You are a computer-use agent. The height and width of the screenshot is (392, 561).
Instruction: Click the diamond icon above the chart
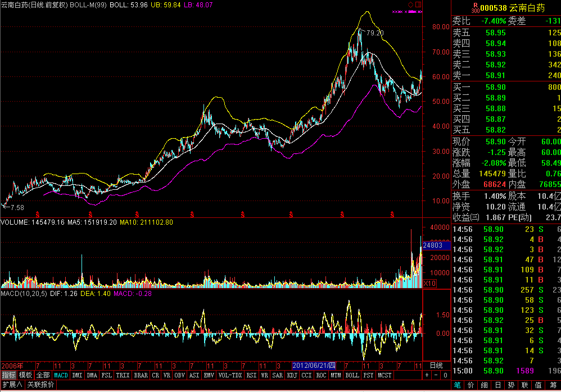[411, 4]
